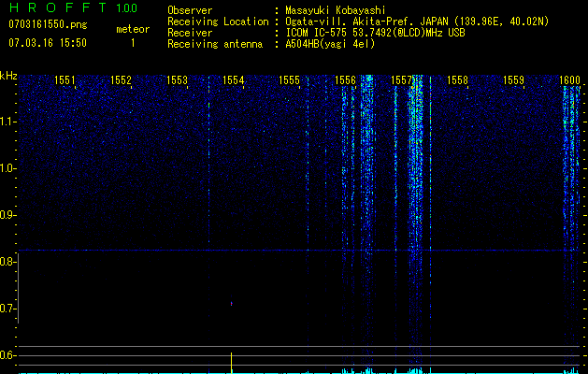Click the 'Receiver' field label

(190, 33)
